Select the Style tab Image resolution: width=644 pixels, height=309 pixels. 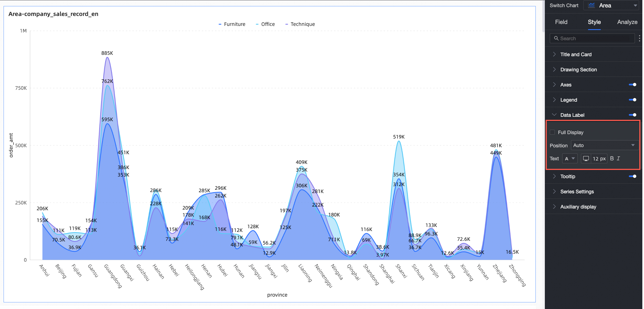[594, 22]
